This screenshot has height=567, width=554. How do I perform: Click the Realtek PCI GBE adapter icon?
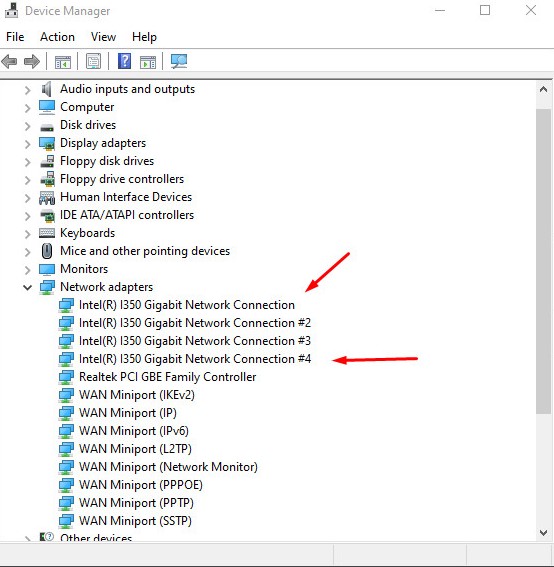pos(66,377)
